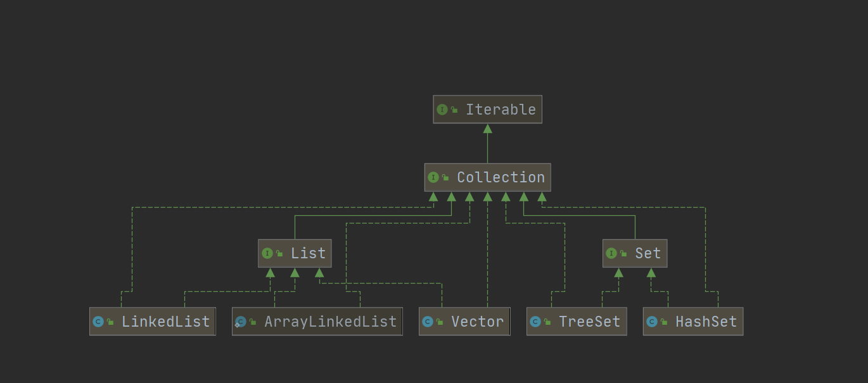868x383 pixels.
Task: Click the interface icon on Iterable node
Action: pos(442,110)
